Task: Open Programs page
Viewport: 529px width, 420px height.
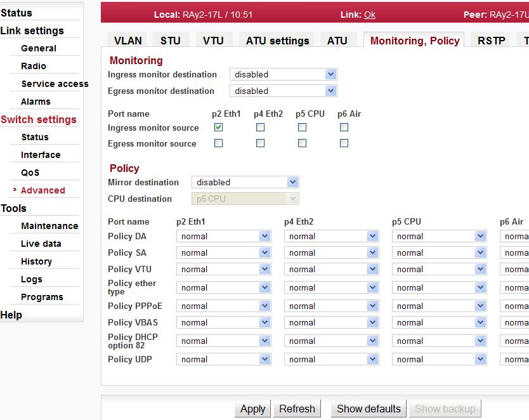Action: click(x=42, y=297)
